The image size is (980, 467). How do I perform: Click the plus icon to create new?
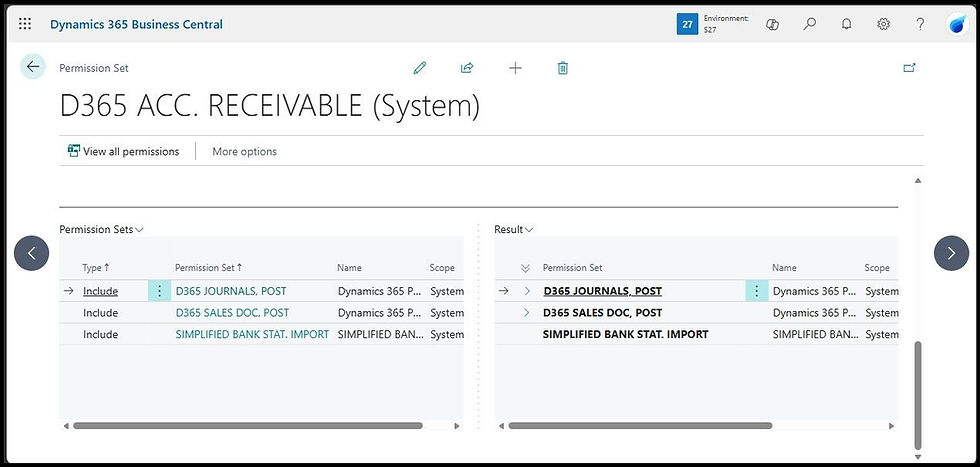point(515,68)
